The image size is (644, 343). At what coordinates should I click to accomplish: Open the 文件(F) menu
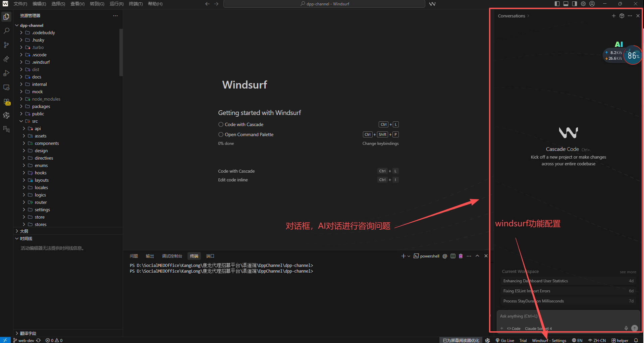click(20, 4)
